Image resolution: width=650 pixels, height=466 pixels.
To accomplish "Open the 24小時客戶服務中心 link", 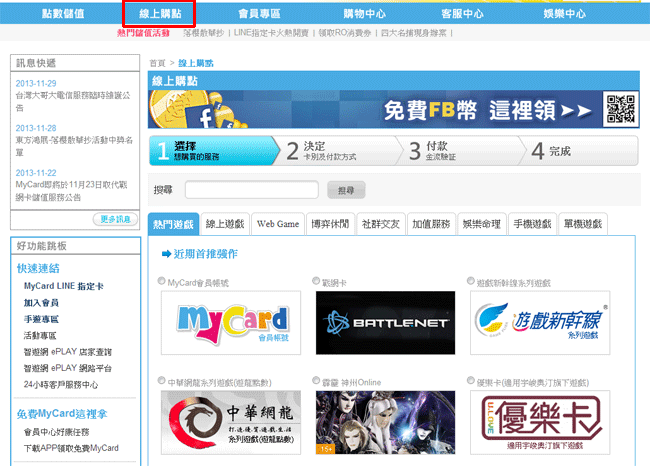I will point(61,385).
